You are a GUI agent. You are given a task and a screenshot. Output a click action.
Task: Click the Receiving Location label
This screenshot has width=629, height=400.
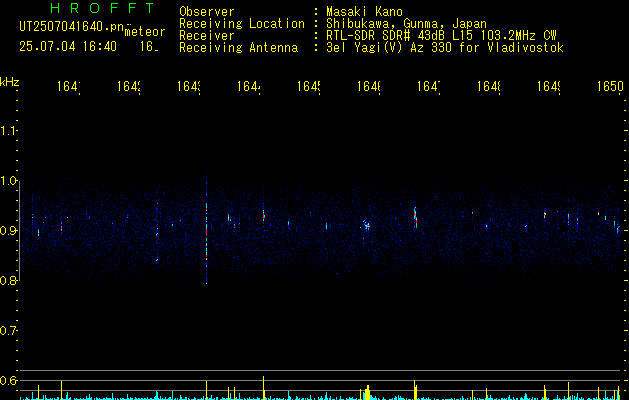click(242, 24)
